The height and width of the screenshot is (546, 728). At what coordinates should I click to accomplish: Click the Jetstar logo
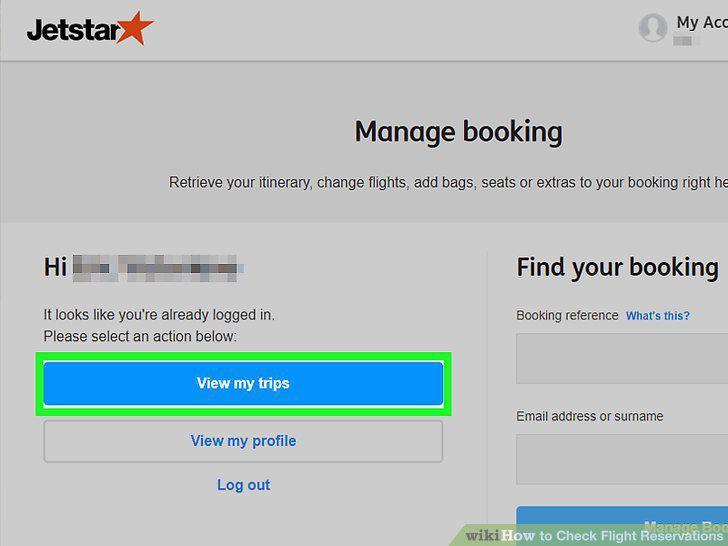point(90,29)
